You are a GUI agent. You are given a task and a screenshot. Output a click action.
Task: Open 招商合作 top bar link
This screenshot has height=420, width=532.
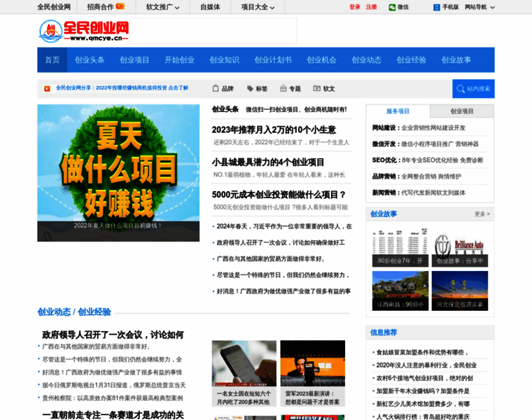point(100,7)
